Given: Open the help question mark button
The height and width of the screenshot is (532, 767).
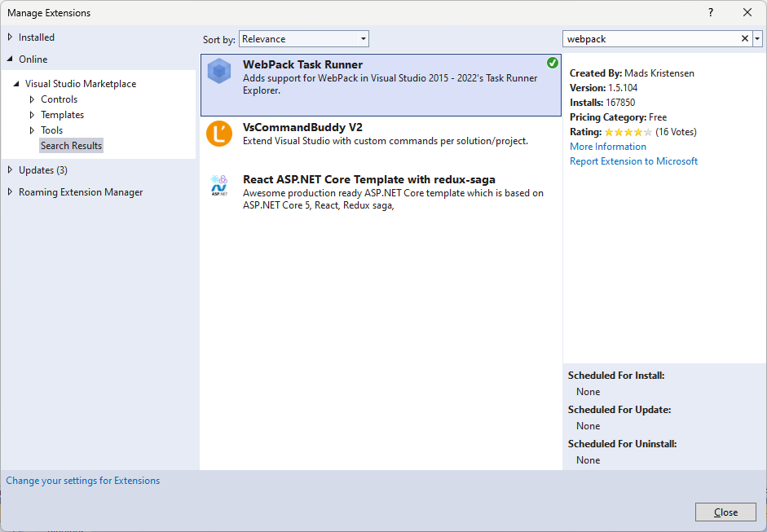Looking at the screenshot, I should (711, 13).
